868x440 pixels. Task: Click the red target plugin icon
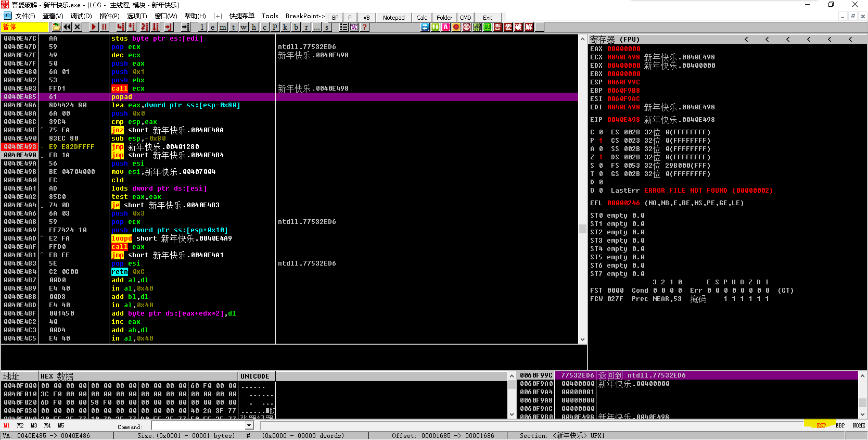tap(467, 27)
